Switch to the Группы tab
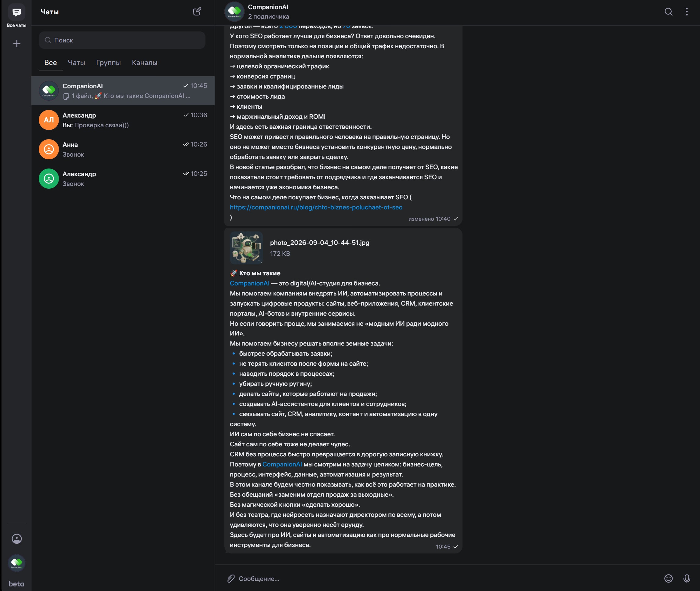This screenshot has height=591, width=700. [x=108, y=63]
